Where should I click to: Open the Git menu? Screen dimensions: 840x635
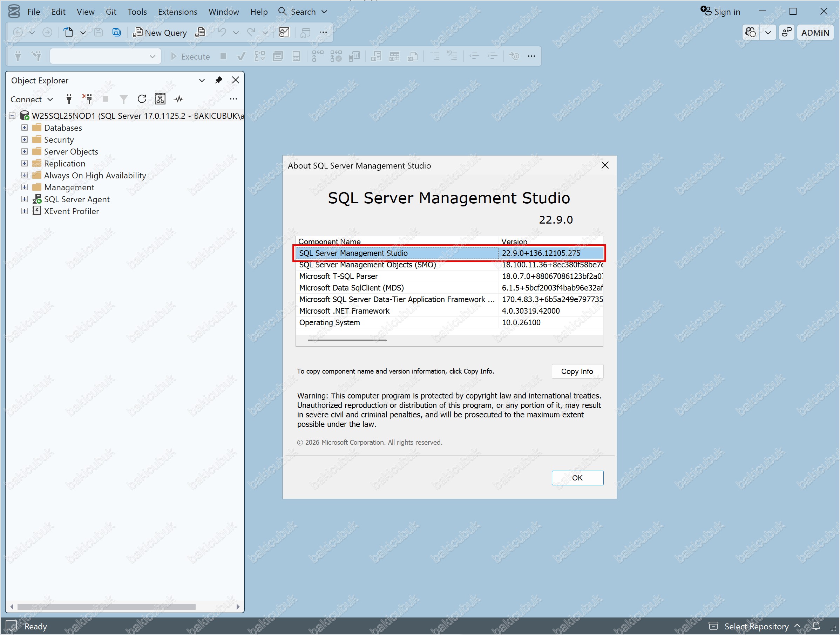pyautogui.click(x=111, y=12)
